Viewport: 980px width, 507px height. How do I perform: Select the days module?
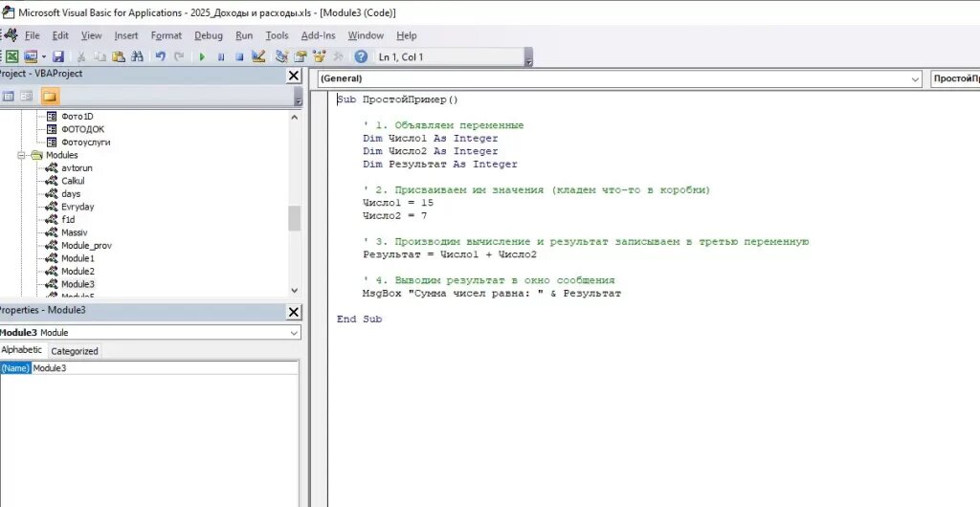click(71, 193)
